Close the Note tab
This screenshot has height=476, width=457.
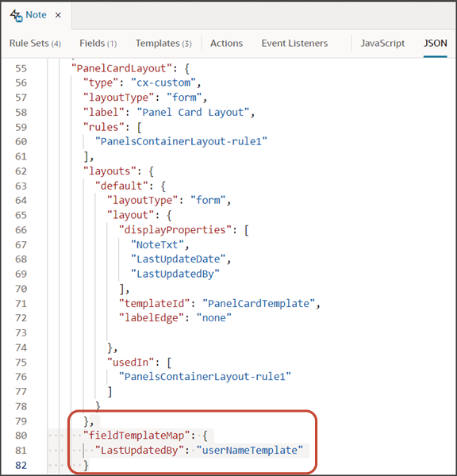[58, 15]
